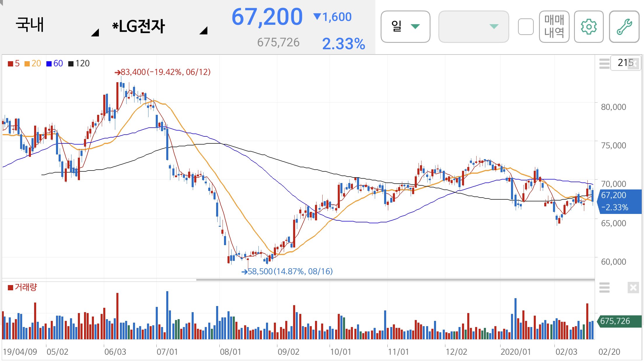The width and height of the screenshot is (644, 362).
Task: Toggle the 5-day moving average legend
Action: 14,63
